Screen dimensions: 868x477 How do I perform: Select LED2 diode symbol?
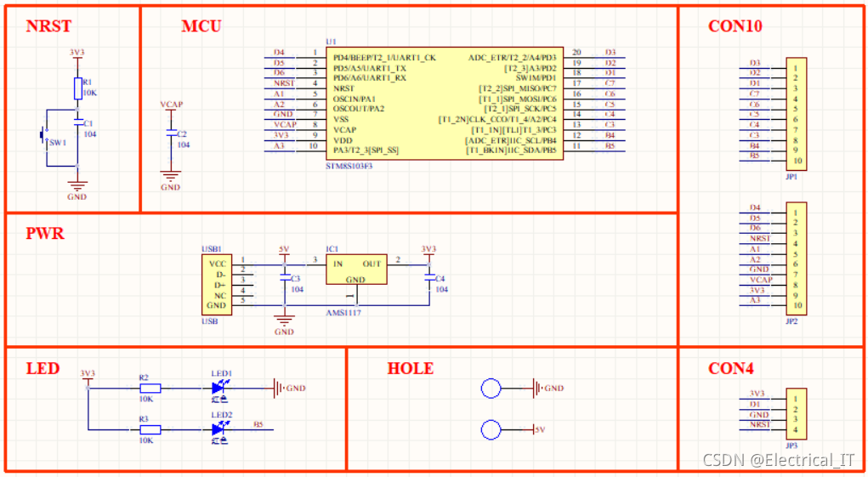(219, 429)
